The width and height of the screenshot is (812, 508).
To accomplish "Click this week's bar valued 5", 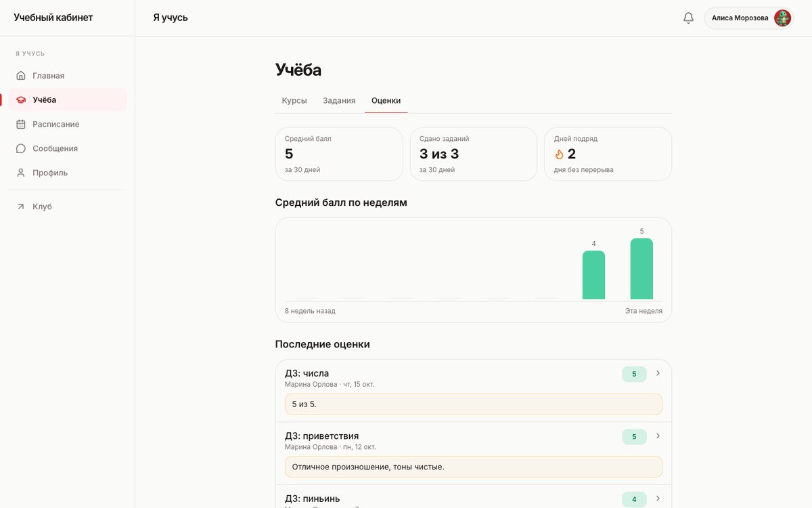I will click(641, 269).
